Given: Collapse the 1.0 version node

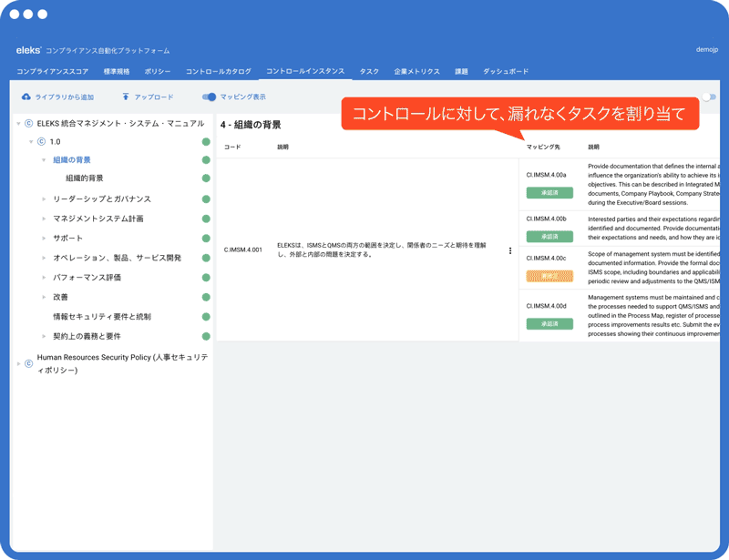Looking at the screenshot, I should (x=31, y=142).
